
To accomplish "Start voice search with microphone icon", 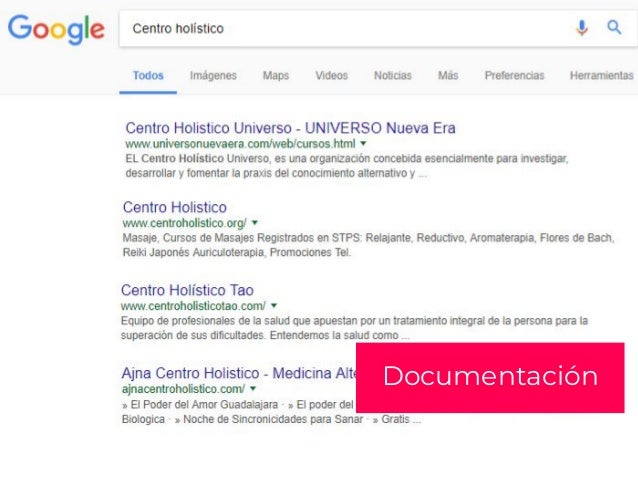I will (x=582, y=28).
